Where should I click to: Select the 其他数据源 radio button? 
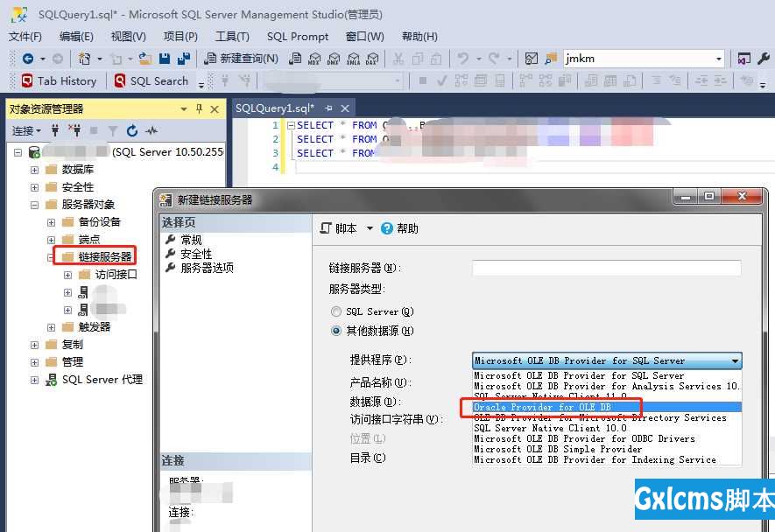(336, 331)
